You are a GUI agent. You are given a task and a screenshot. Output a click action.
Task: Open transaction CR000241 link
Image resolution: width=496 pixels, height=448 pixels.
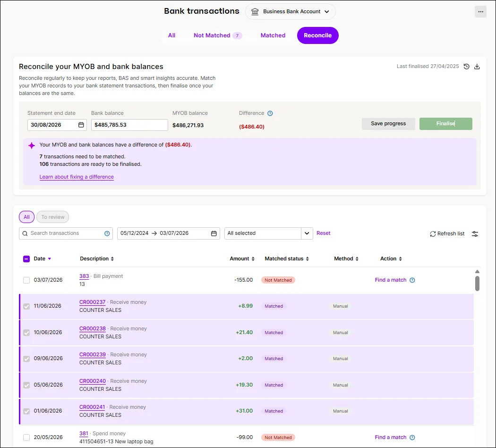(x=92, y=407)
